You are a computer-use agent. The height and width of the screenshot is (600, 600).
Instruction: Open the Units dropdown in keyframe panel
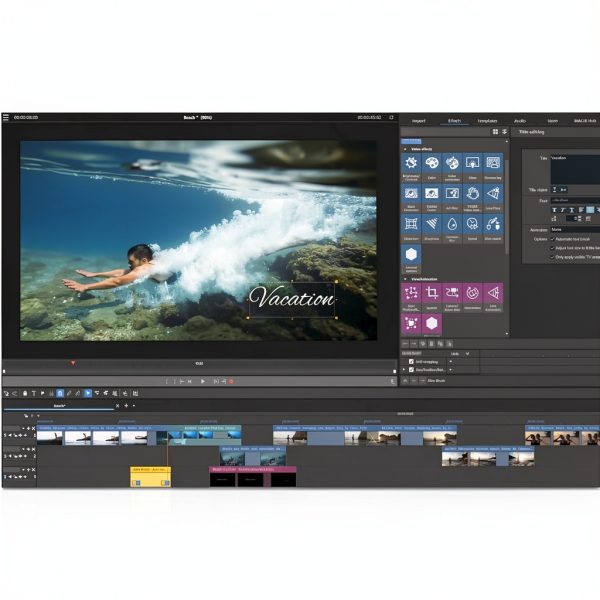click(x=460, y=354)
